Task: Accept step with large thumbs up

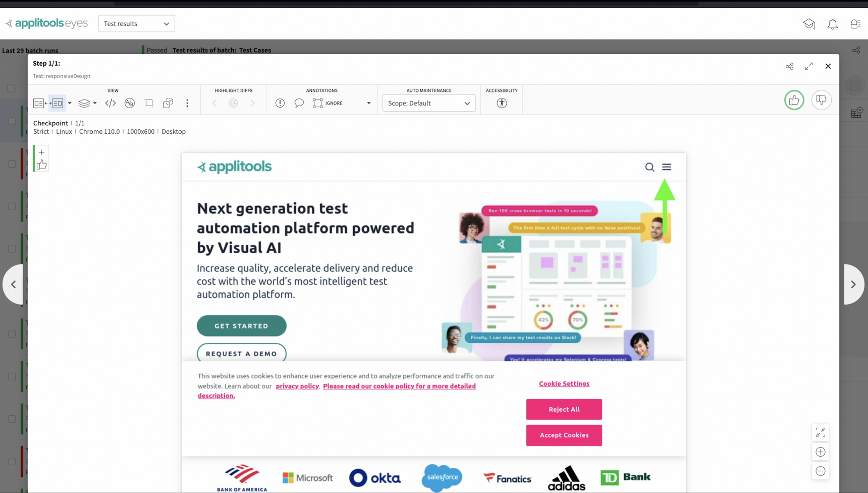Action: [x=794, y=100]
